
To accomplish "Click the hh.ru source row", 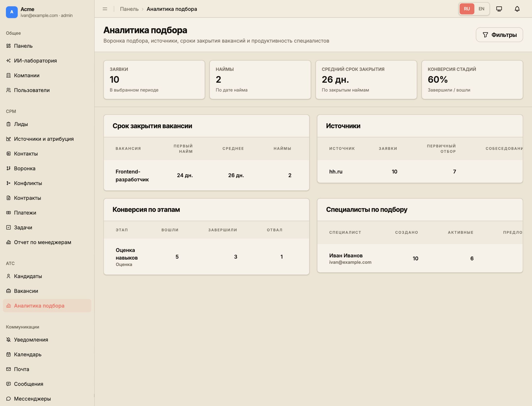I will tap(420, 172).
